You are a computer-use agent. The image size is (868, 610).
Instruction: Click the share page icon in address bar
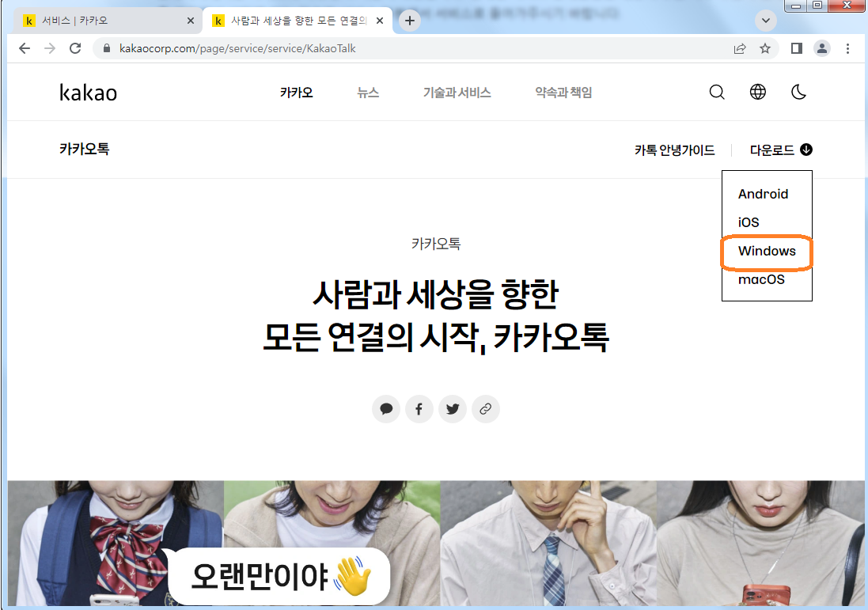tap(740, 49)
